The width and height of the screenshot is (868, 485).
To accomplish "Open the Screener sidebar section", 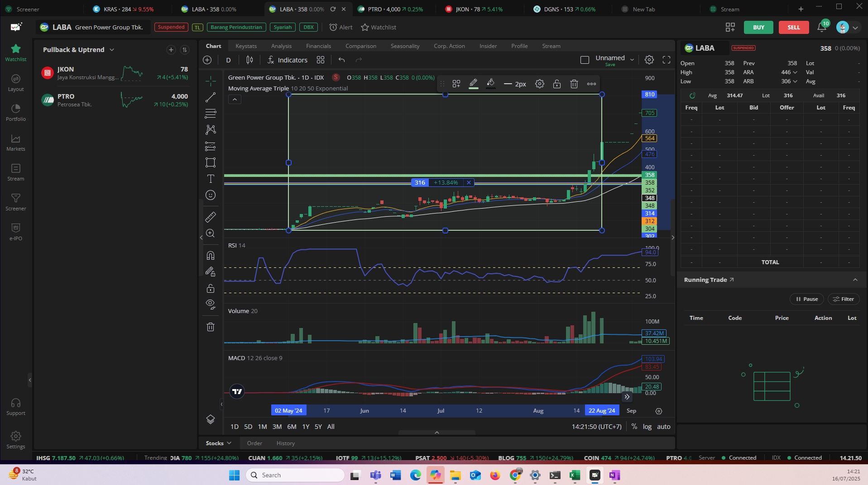I will pos(16,202).
